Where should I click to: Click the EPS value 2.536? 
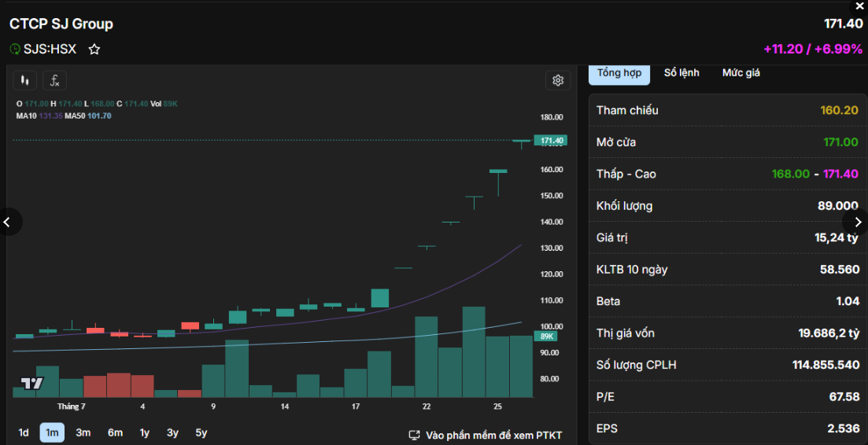point(845,429)
